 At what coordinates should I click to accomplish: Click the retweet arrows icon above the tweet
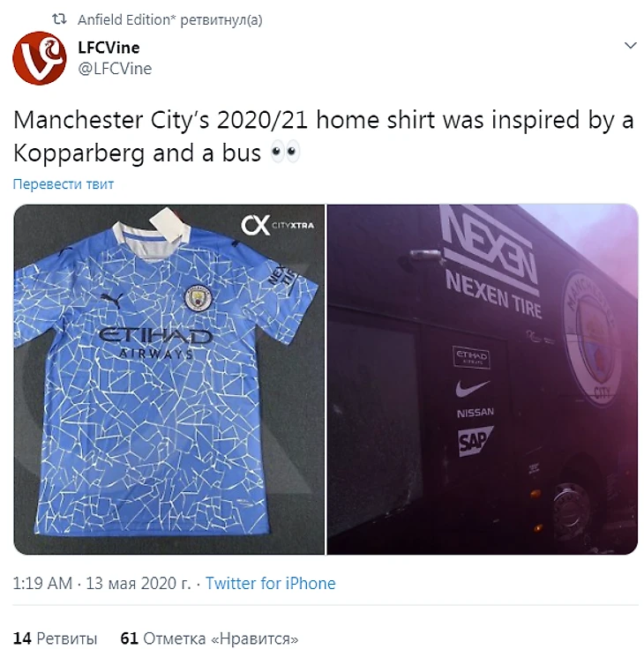click(x=59, y=19)
